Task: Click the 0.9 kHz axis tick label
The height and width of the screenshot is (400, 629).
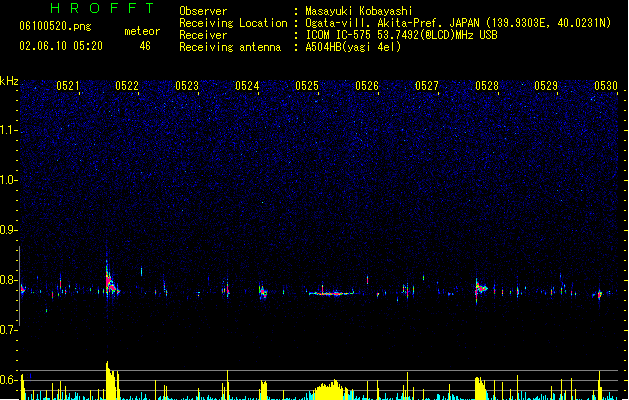Action: 8,230
